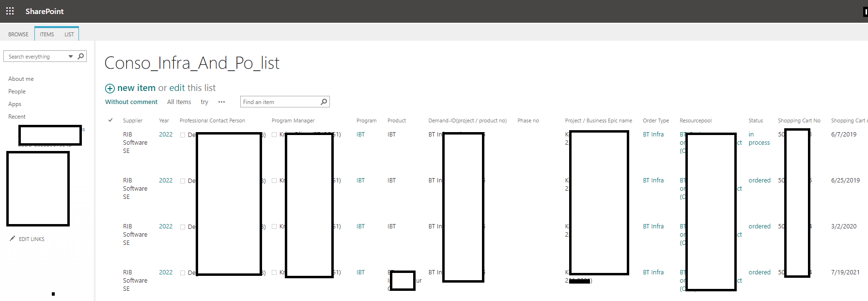Click the EDIT LINKS link
Screen dimensions: 868x301
pyautogui.click(x=31, y=239)
